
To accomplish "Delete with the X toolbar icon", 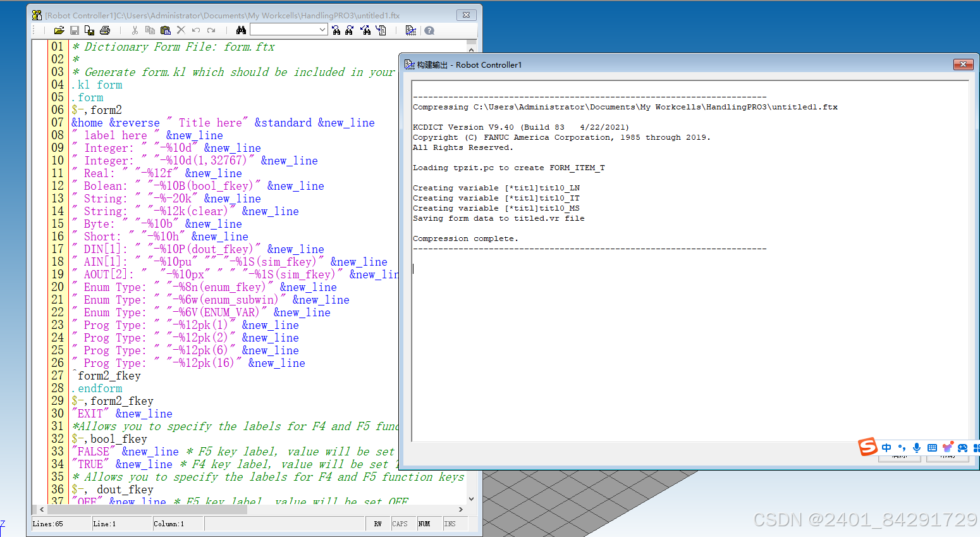I will coord(181,30).
